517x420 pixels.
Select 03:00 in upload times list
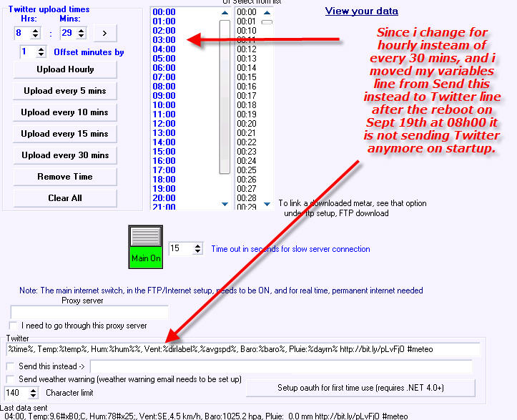click(x=164, y=40)
